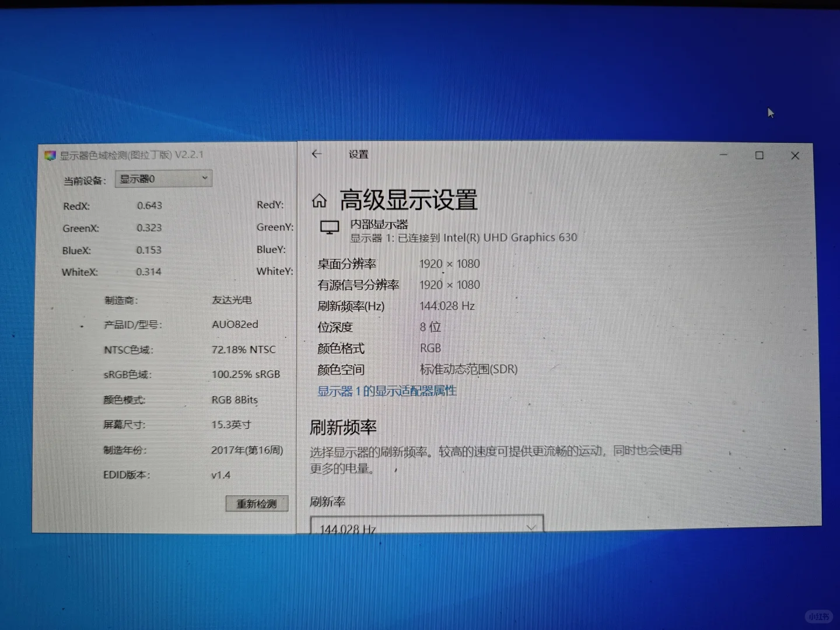Click the 144.028 Hz value beside 刷新频率(Hz)
Image resolution: width=840 pixels, height=630 pixels.
[447, 306]
